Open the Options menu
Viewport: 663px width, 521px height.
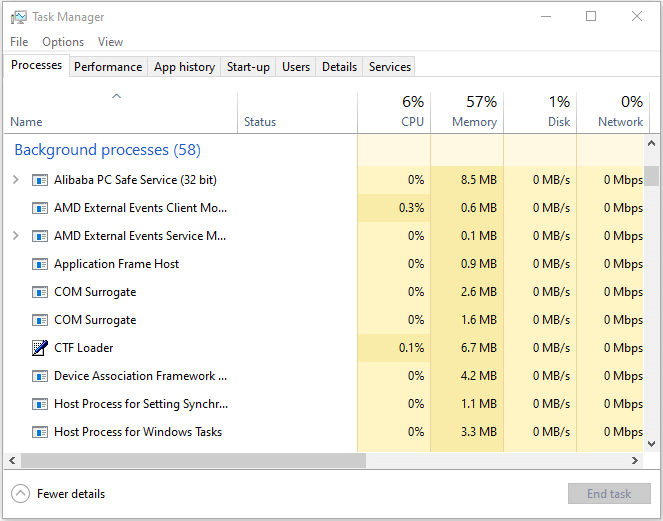coord(63,42)
